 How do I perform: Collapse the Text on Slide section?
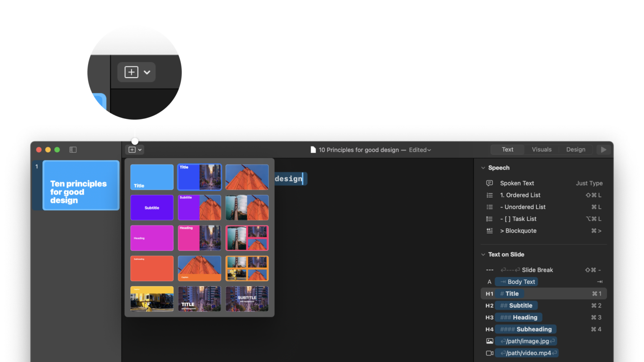click(x=483, y=254)
